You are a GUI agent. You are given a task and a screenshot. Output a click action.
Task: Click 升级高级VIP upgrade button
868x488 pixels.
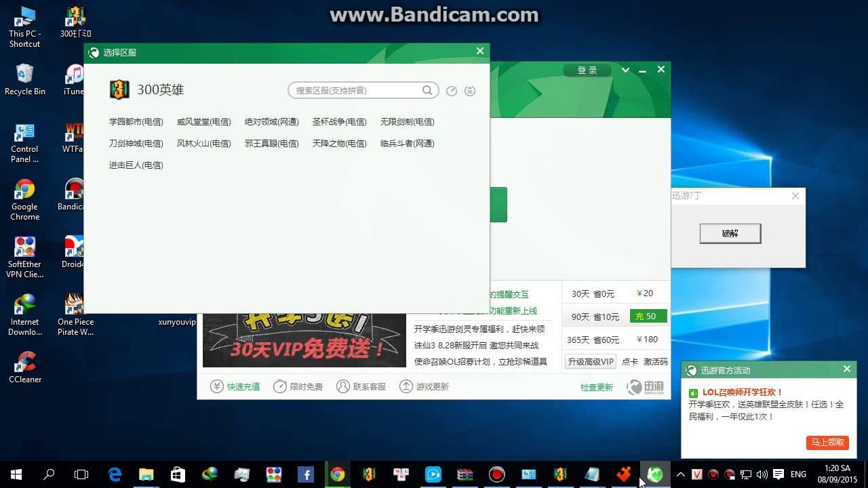591,362
